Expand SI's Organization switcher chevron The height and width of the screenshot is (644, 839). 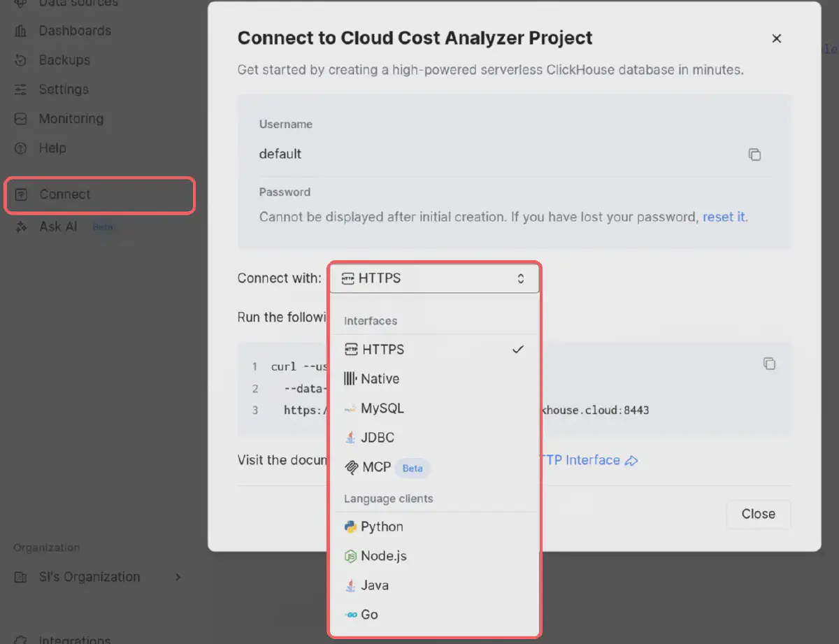[178, 577]
